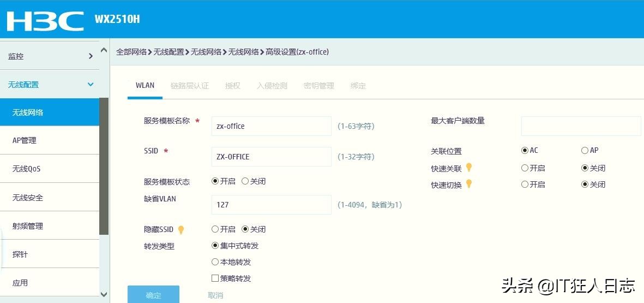Switch to the 入侵检测 tab
644x303 pixels.
272,86
